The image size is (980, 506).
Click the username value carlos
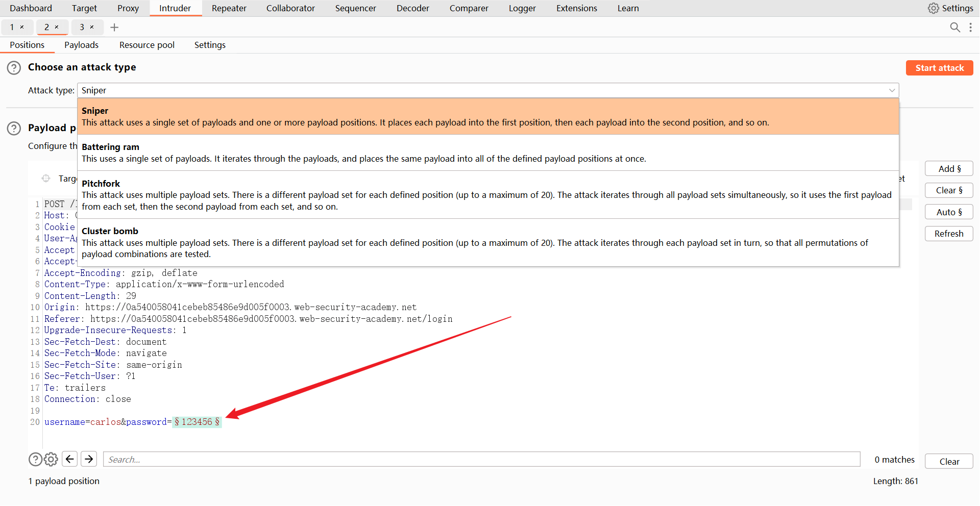point(105,422)
